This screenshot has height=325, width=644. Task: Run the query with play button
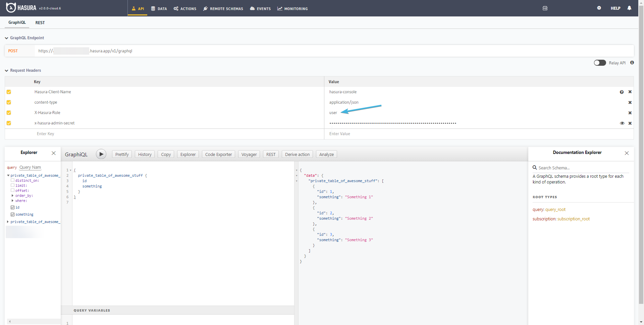101,154
